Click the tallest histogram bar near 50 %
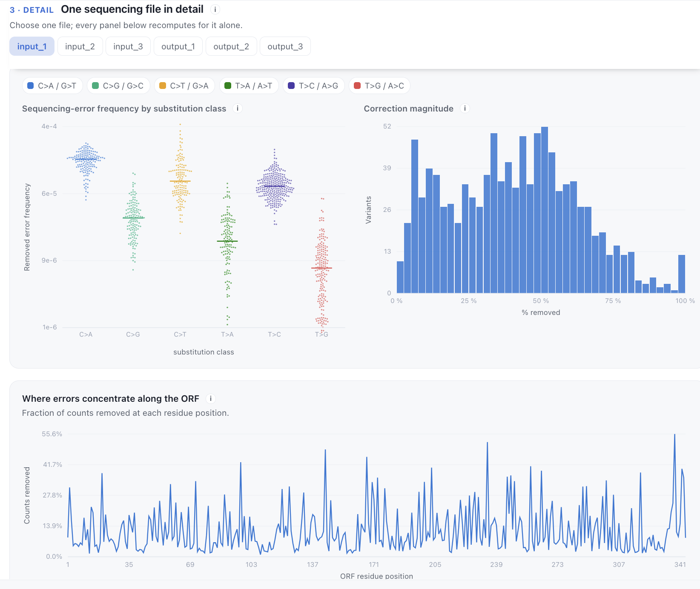Image resolution: width=700 pixels, height=589 pixels. (545, 210)
